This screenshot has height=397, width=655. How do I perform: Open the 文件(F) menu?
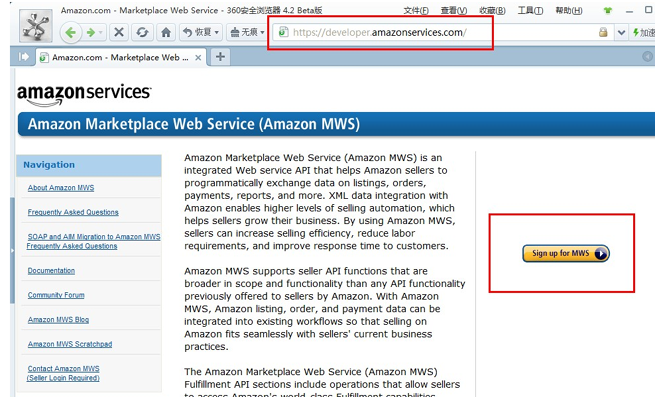click(x=416, y=10)
